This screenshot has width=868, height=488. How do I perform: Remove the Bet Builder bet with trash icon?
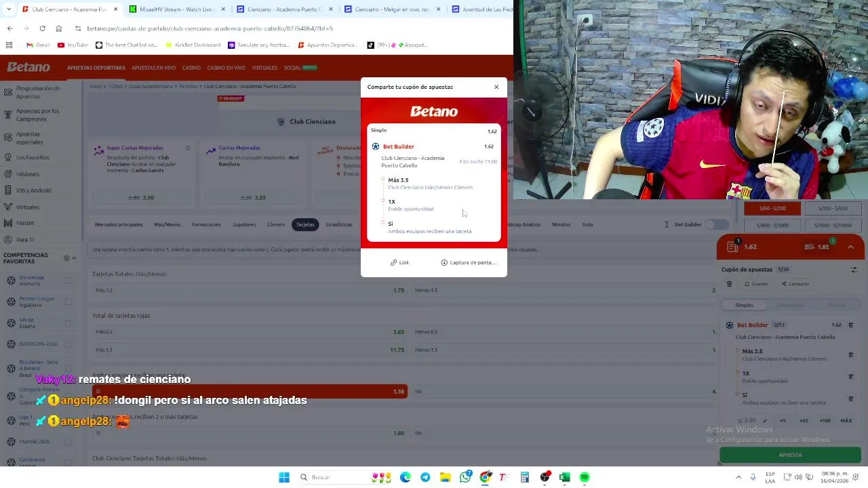851,325
